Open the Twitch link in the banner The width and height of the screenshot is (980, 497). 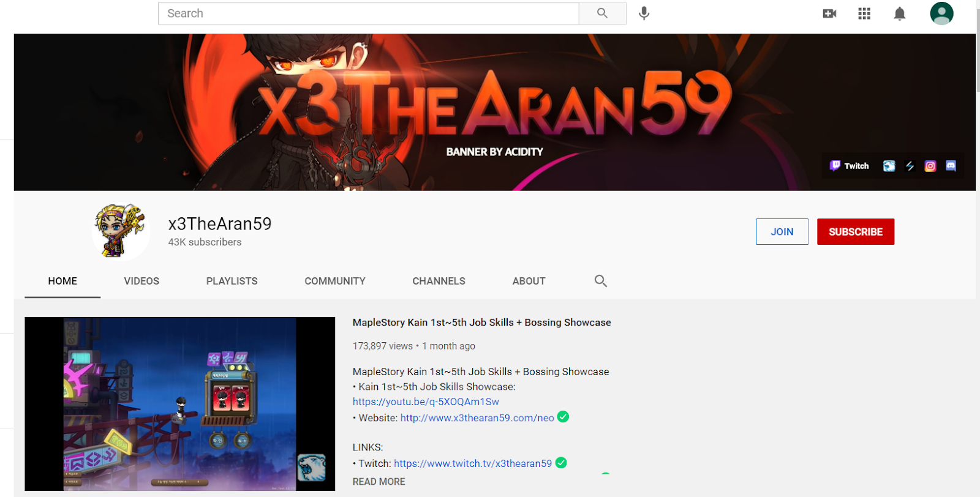point(850,166)
